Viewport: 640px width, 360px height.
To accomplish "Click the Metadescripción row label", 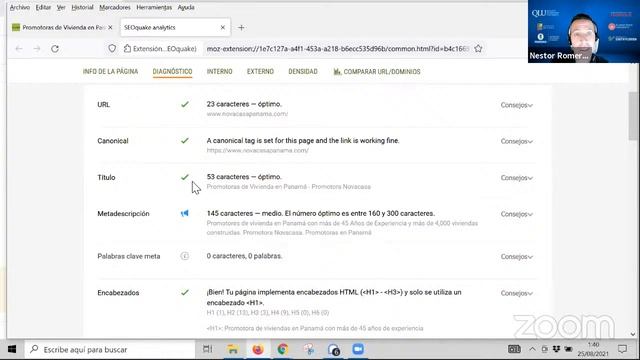I will tap(123, 214).
